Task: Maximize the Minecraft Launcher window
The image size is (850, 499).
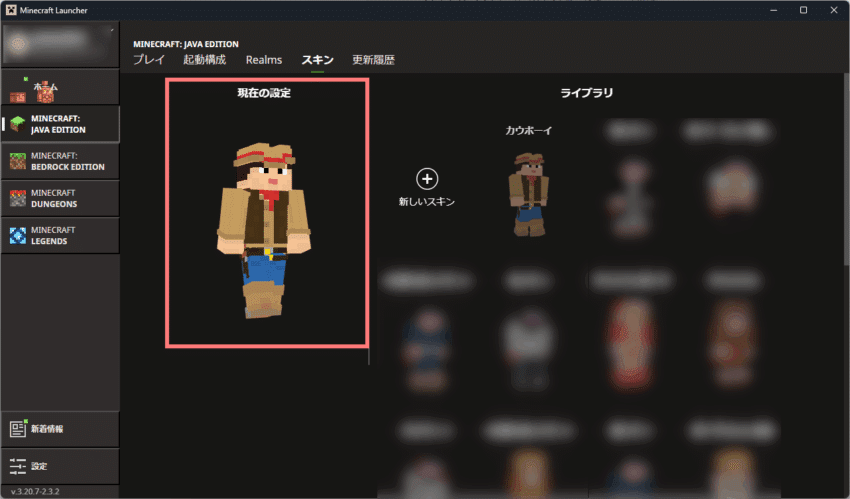Action: [803, 10]
